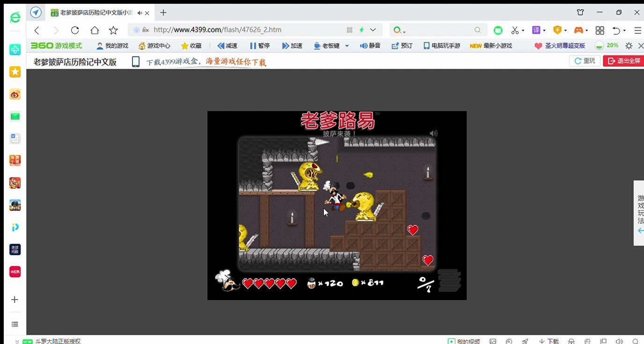Expand the translate extension dropdown arrow
Viewport: 644px width, 344px height.
tap(544, 31)
